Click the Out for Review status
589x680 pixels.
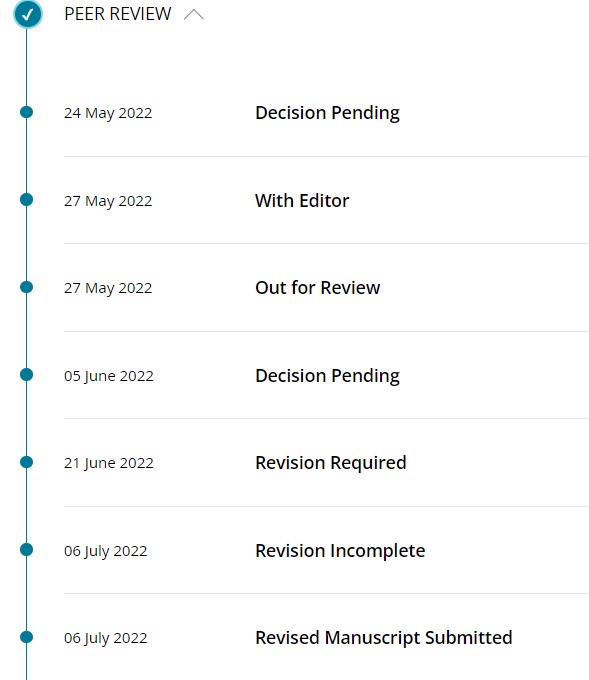coord(318,288)
